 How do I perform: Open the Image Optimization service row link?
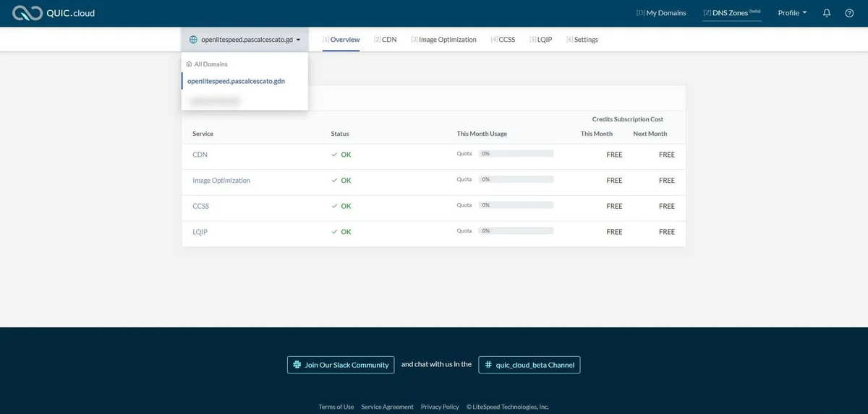point(221,181)
